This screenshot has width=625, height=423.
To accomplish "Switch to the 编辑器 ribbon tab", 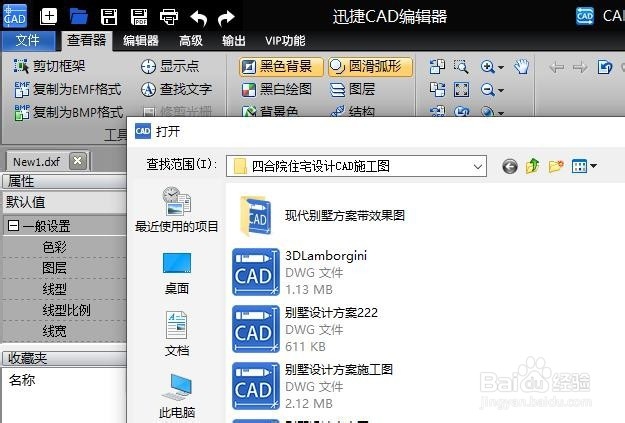I will click(x=141, y=41).
